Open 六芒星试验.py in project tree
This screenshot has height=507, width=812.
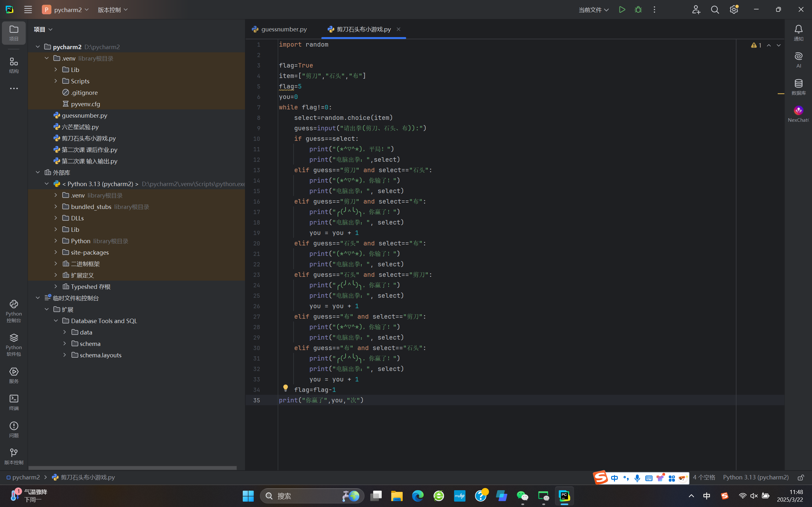80,127
